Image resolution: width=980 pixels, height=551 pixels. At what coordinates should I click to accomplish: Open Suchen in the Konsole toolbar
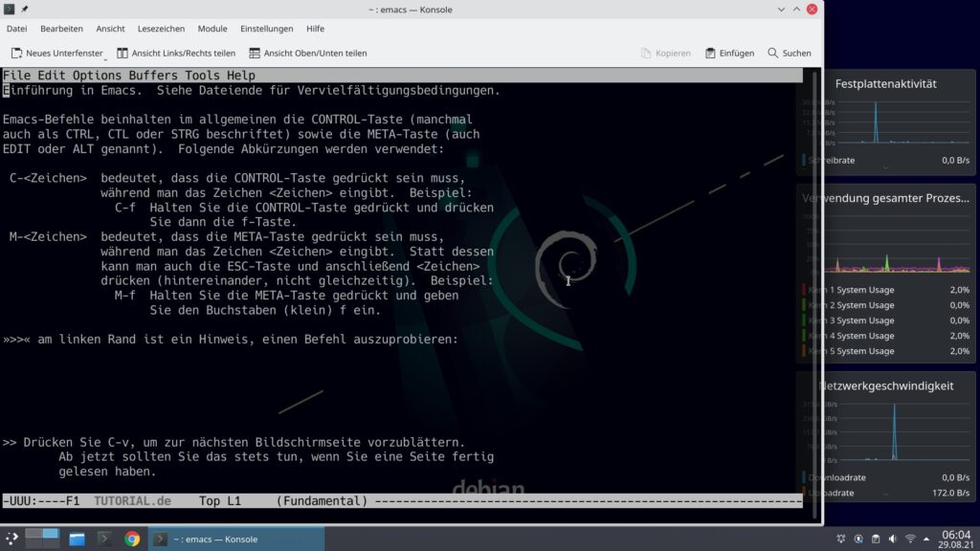click(x=789, y=54)
